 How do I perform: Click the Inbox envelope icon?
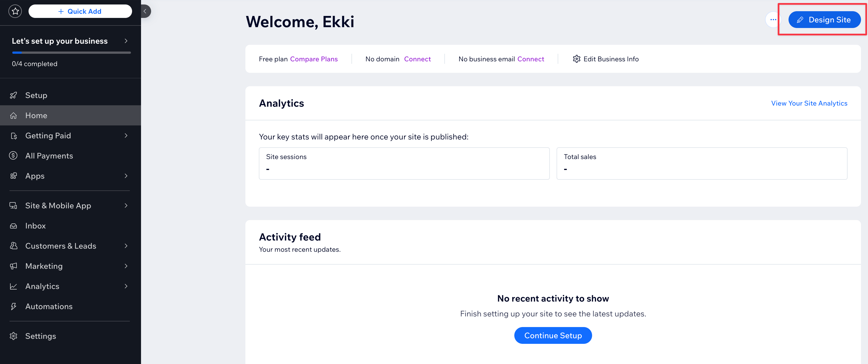13,225
